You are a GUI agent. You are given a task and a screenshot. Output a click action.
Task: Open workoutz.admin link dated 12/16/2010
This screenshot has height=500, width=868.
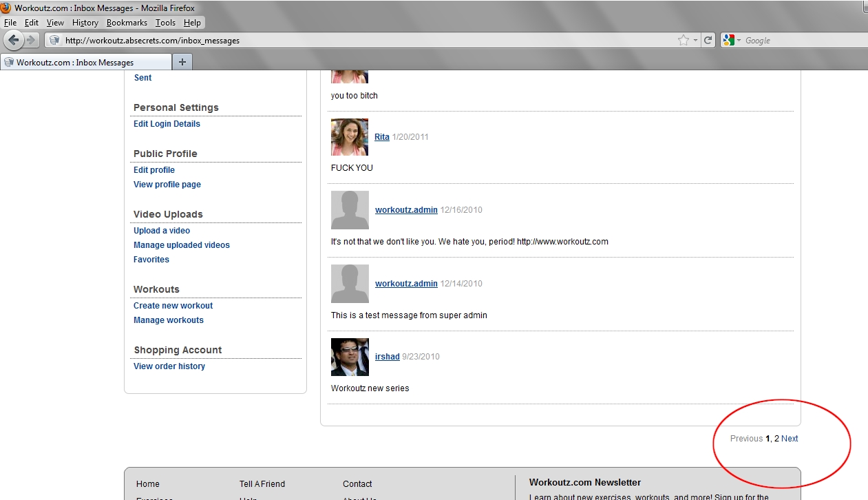click(x=406, y=210)
